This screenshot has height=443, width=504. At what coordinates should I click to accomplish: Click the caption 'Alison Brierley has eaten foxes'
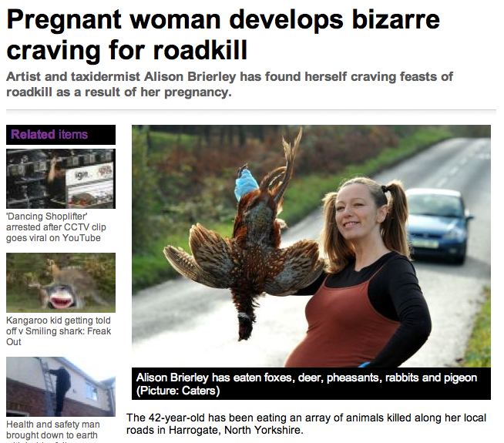(307, 378)
